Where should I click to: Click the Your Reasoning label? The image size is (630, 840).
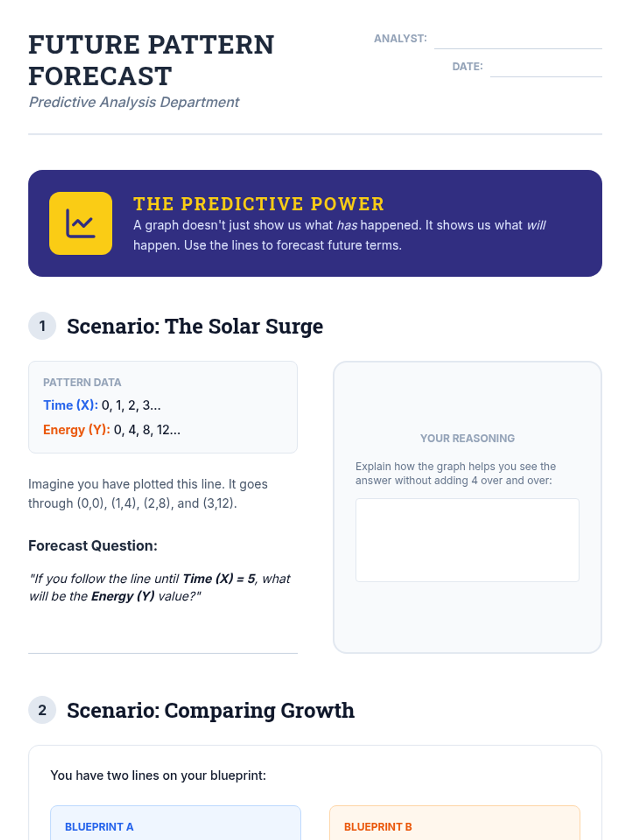[x=467, y=438]
